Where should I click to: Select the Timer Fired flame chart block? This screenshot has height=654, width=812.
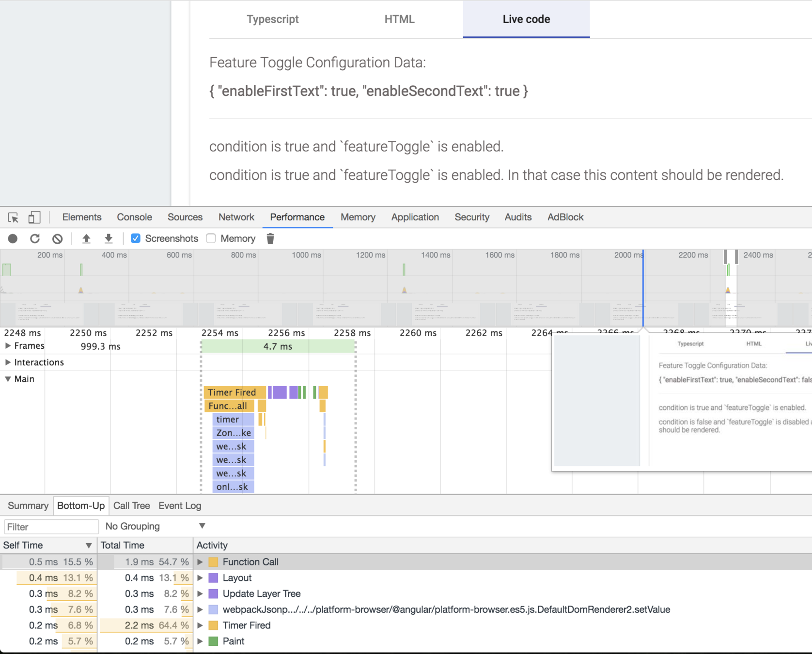coord(234,392)
